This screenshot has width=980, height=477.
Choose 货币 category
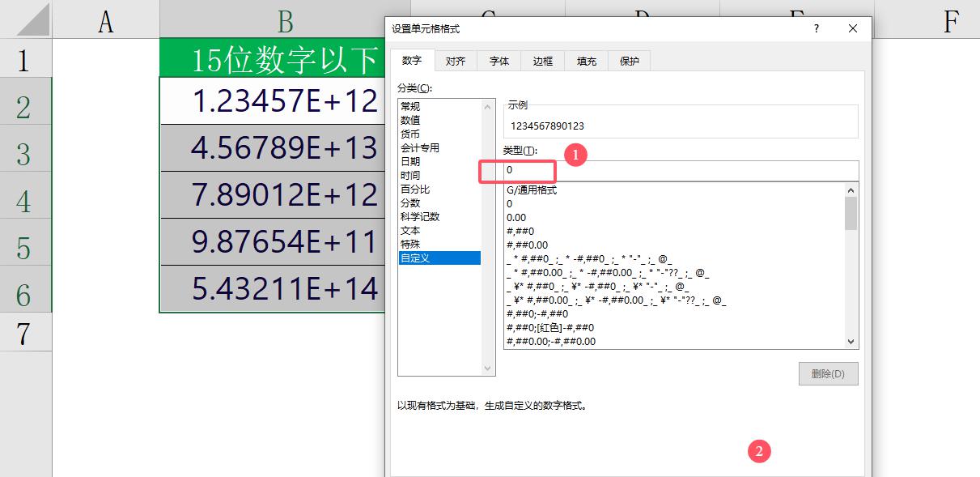click(439, 134)
